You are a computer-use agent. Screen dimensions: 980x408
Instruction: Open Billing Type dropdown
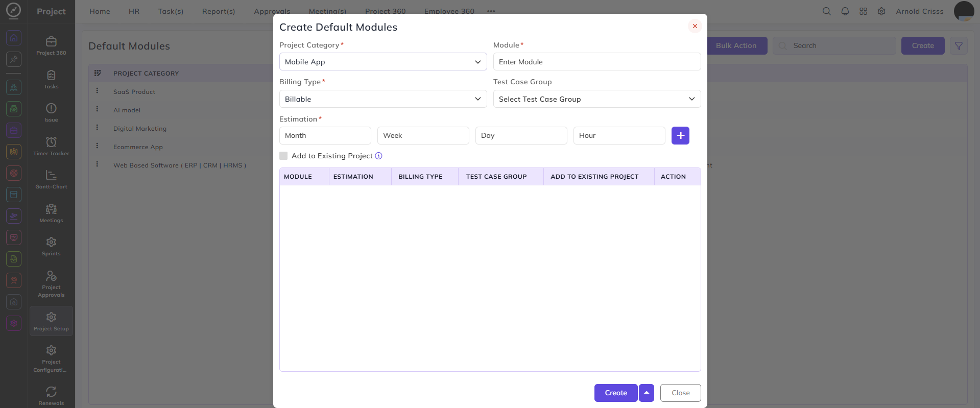(x=383, y=99)
